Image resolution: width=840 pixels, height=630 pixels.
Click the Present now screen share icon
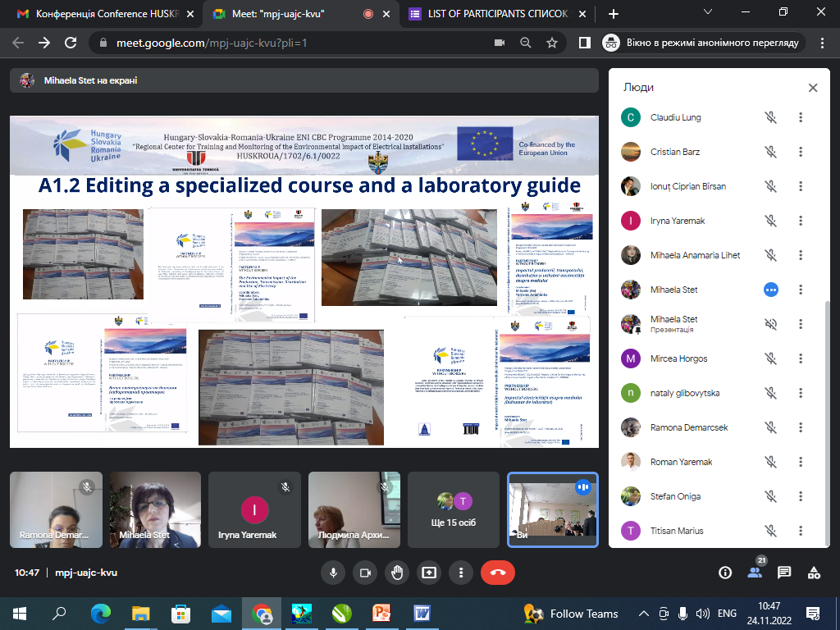click(429, 573)
